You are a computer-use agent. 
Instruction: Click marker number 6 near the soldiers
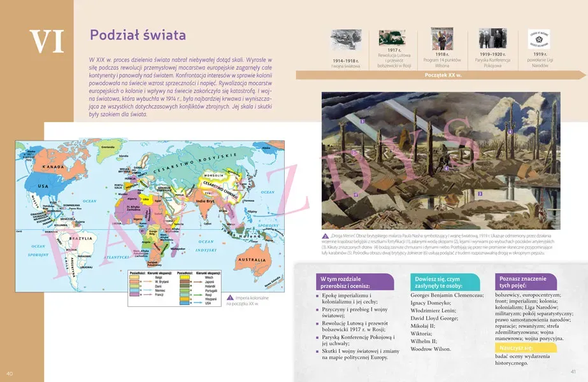tap(447, 168)
